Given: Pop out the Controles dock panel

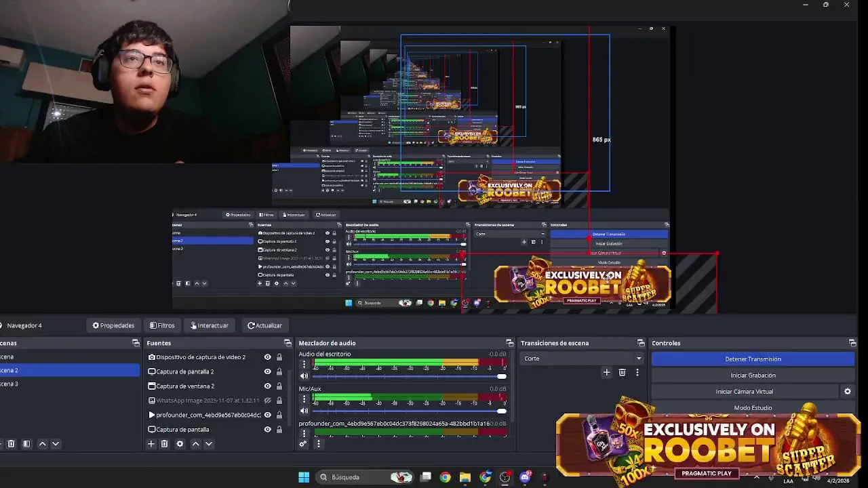Looking at the screenshot, I should pos(852,343).
